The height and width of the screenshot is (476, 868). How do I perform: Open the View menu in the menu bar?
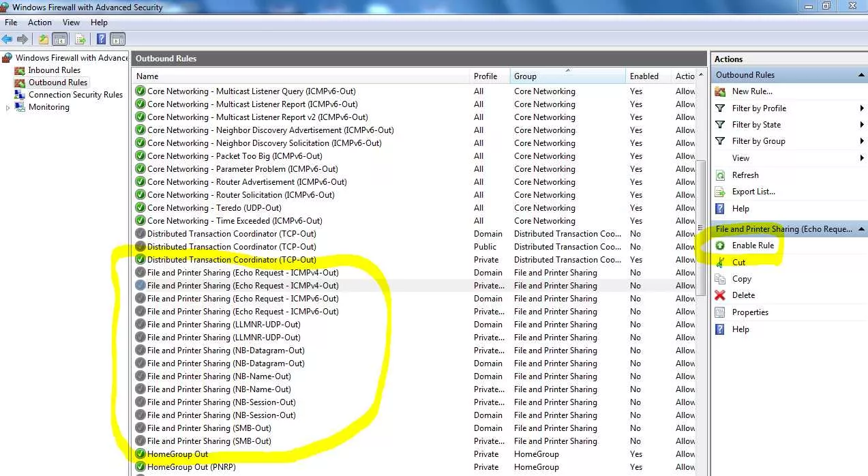[71, 23]
